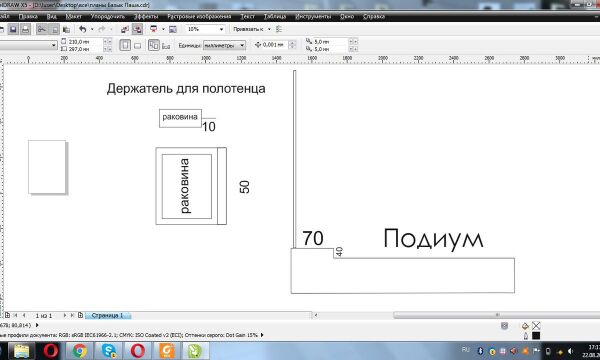Expand the document color profile arrow
Viewport: 600px width, 360px height.
click(262, 335)
